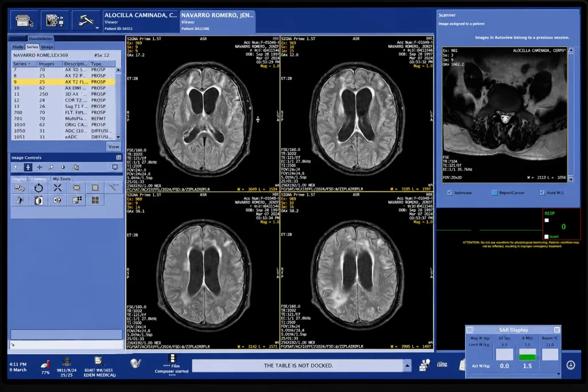Select series 10 AX DWI row
Viewport: 588px width, 392px height.
click(x=64, y=88)
